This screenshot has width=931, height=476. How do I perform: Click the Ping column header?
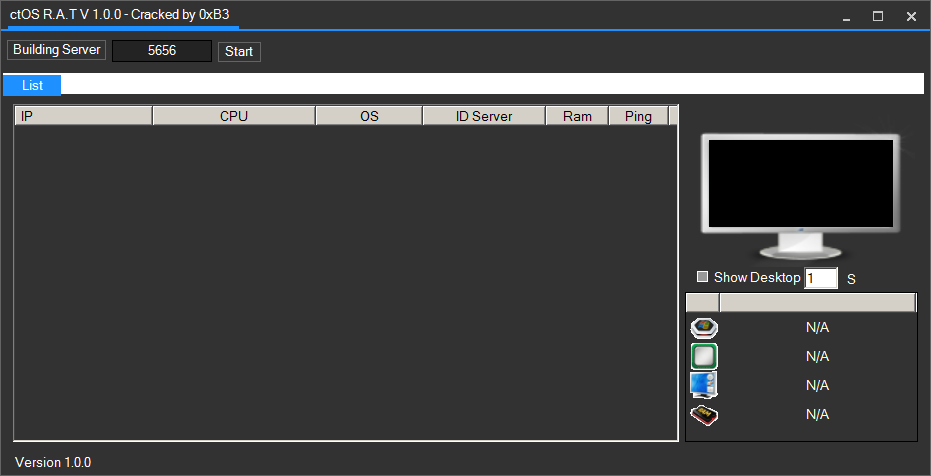click(x=638, y=116)
